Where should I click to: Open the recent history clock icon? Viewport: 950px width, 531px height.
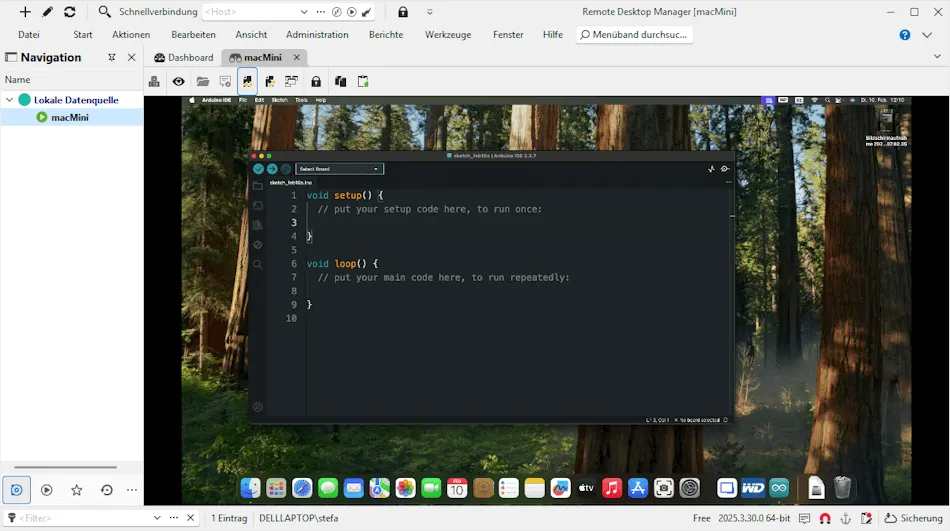coord(107,490)
